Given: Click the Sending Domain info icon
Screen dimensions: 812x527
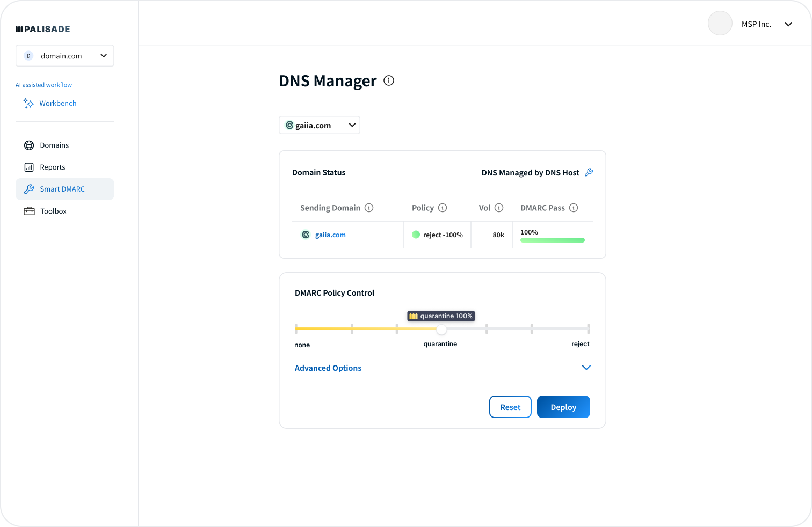Looking at the screenshot, I should 369,208.
